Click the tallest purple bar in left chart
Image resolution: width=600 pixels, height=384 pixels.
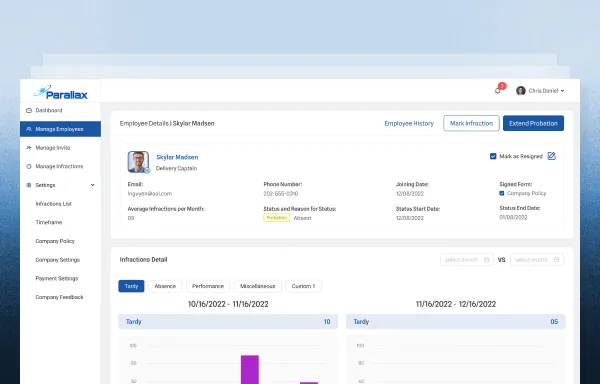[x=250, y=369]
